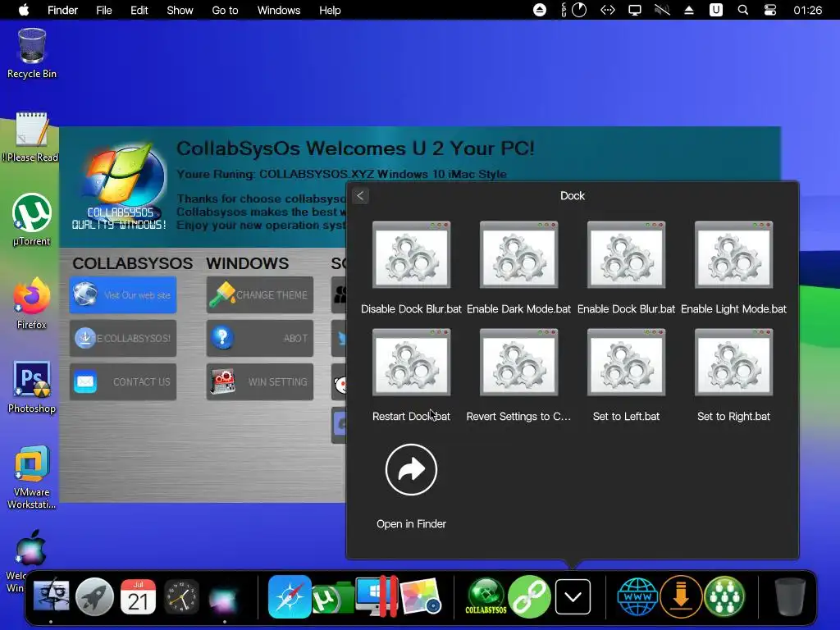Launch Siri from dock
This screenshot has height=630, width=840.
coord(223,597)
